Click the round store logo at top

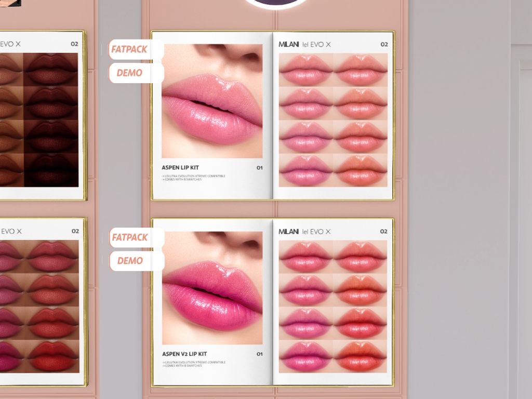[x=276, y=3]
